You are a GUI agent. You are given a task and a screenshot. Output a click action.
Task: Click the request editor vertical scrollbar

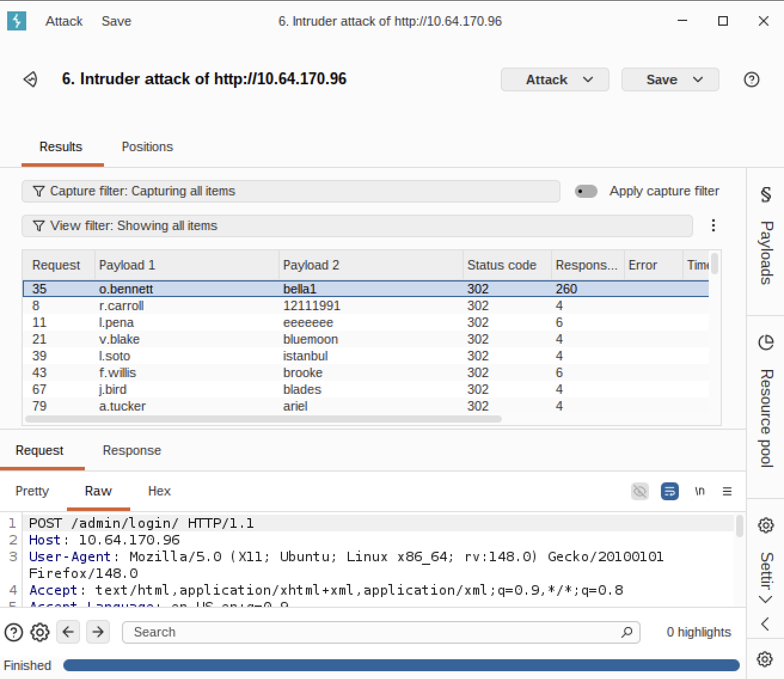739,526
